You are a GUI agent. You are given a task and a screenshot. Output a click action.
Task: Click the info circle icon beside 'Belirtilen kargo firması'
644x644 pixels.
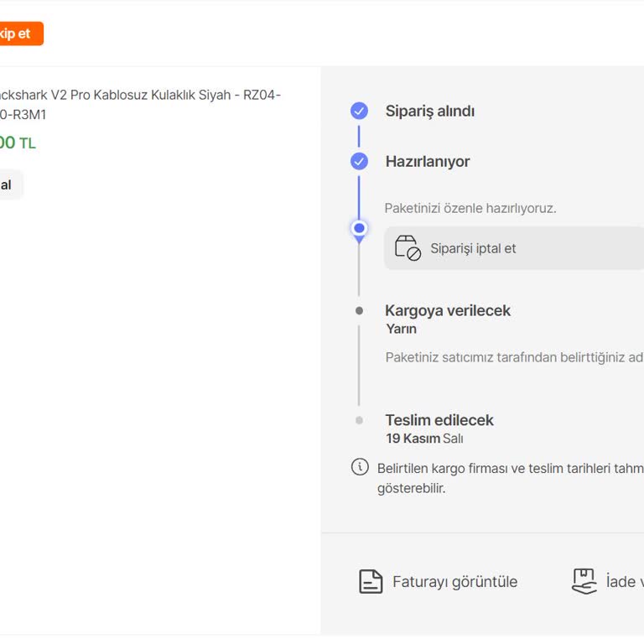coord(360,467)
